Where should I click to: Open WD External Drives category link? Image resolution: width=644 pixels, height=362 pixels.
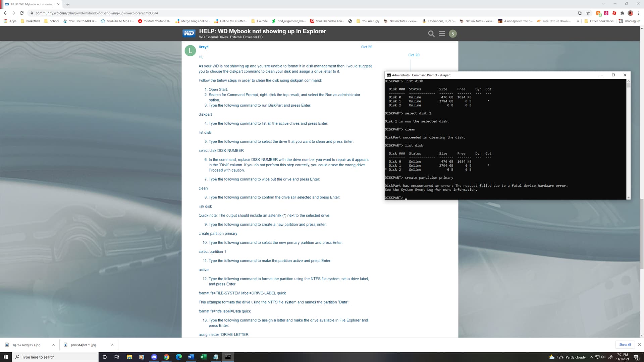coord(213,37)
